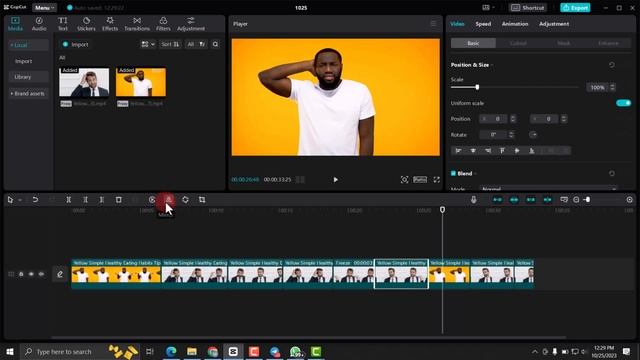Open timeline settings at the toolbar's right end

click(629, 200)
